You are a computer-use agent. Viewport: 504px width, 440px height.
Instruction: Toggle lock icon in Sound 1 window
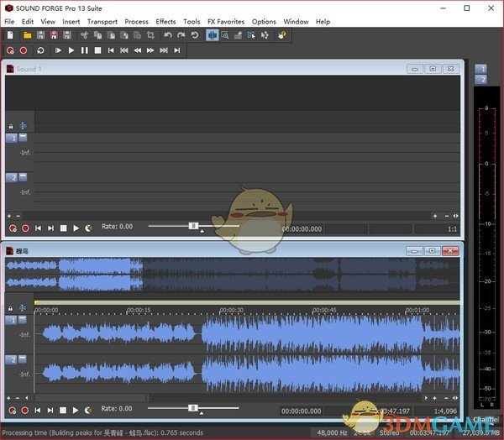(x=11, y=126)
